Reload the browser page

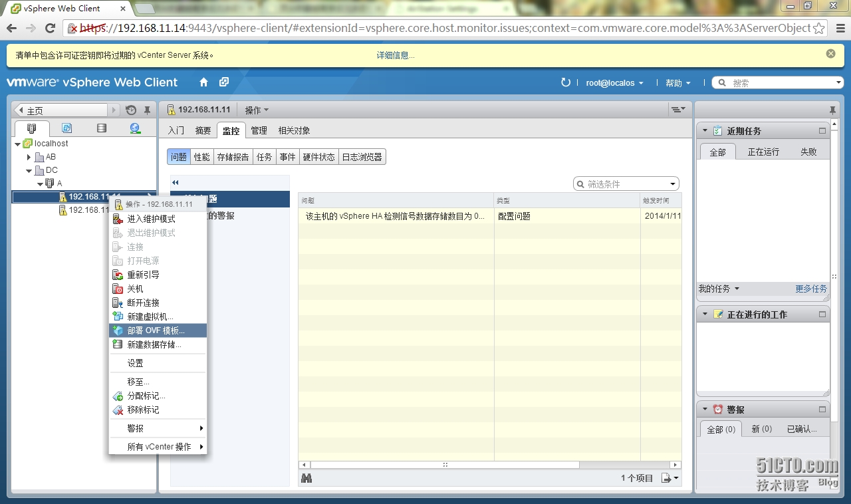pyautogui.click(x=50, y=28)
